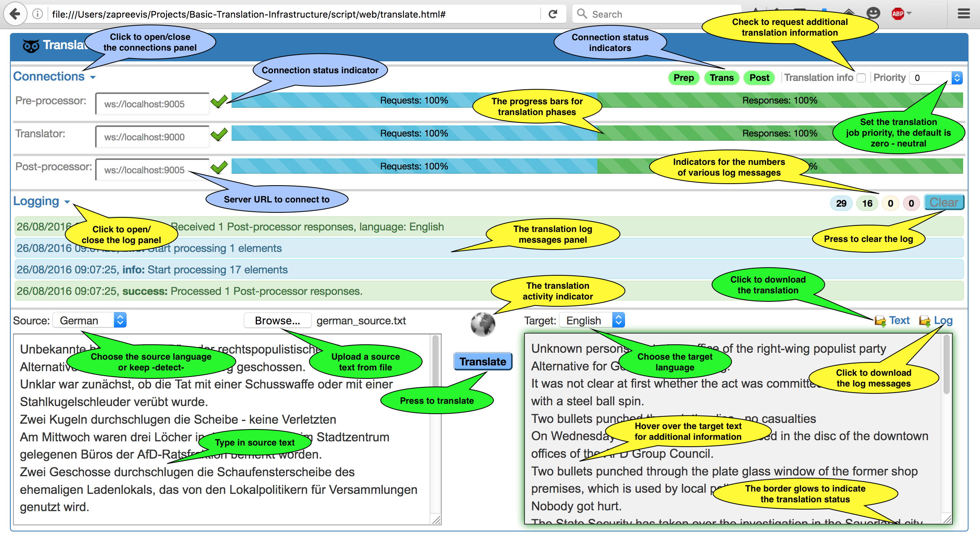980x546 pixels.
Task: Press the Translate button
Action: 483,360
